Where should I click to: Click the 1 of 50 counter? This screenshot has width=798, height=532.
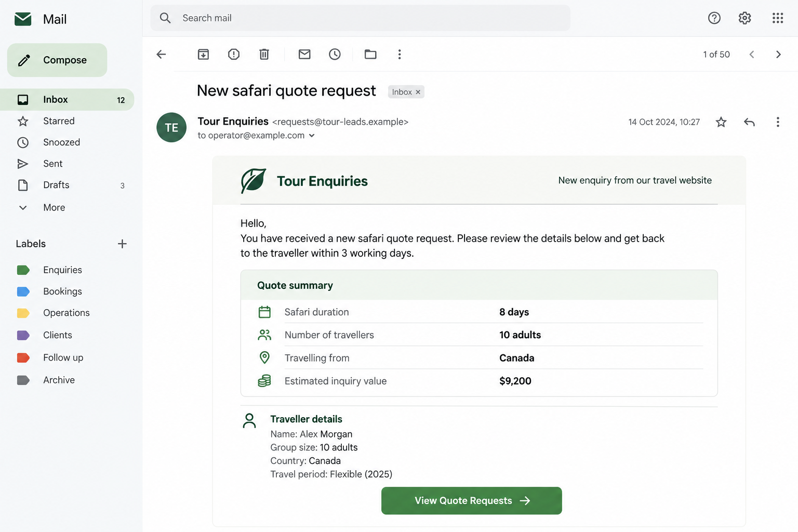[716, 54]
